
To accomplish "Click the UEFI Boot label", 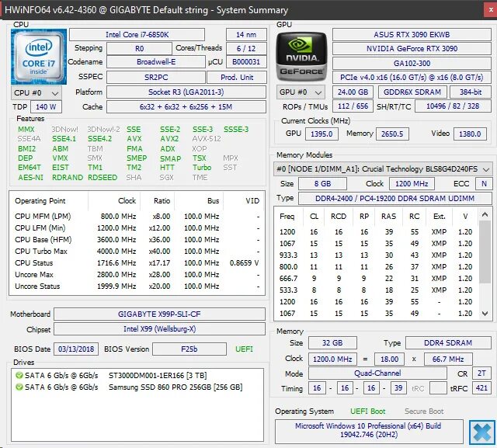I will click(x=367, y=412).
